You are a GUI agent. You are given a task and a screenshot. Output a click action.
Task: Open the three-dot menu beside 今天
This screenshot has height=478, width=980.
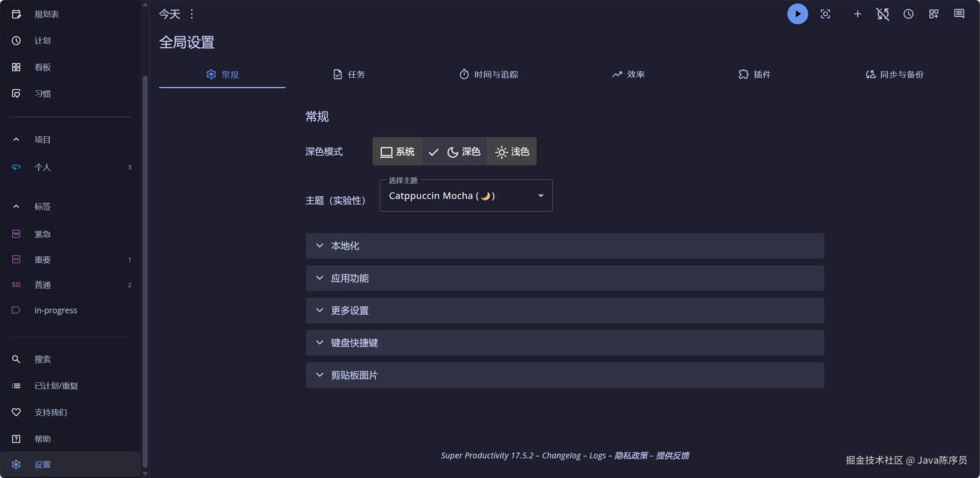coord(192,14)
